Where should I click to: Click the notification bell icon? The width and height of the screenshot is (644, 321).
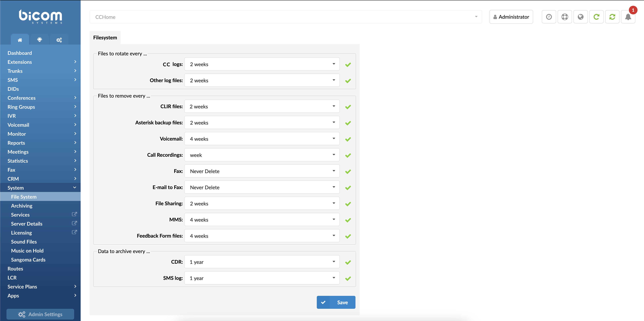pos(628,17)
